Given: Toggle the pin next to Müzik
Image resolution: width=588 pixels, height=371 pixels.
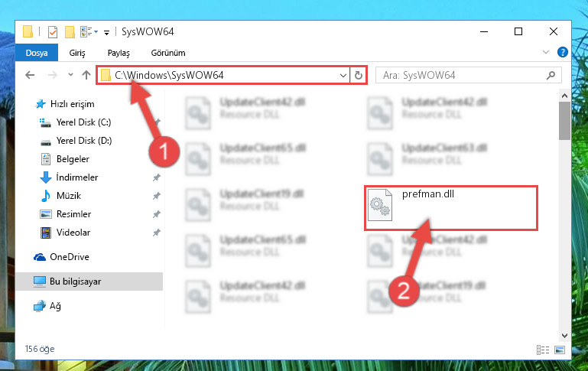Looking at the screenshot, I should [x=157, y=196].
